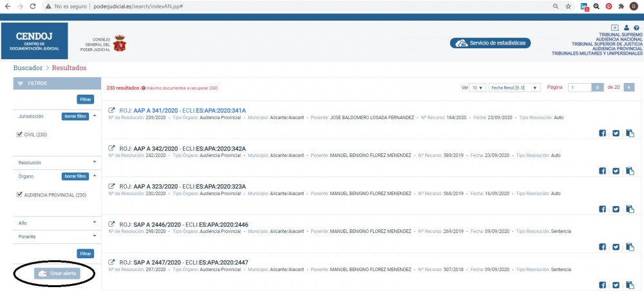The image size is (644, 291).
Task: Toggle the FILTROS panel header
Action: [57, 83]
